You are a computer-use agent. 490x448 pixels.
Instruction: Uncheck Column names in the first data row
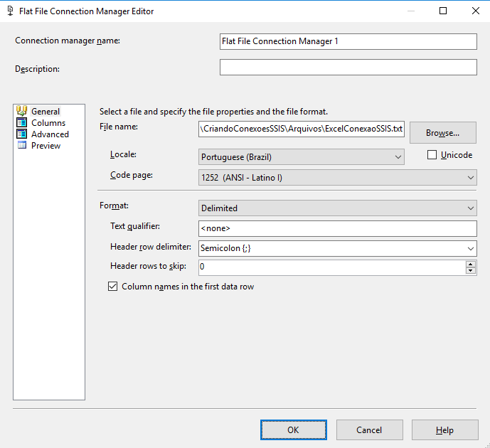(113, 286)
